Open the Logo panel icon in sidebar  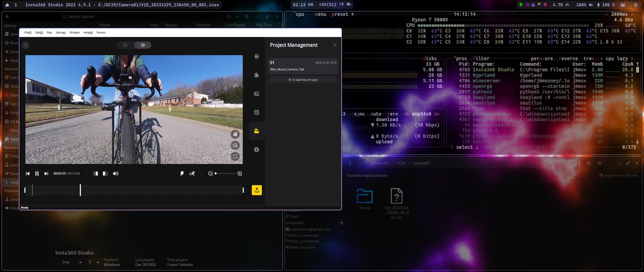tap(257, 112)
